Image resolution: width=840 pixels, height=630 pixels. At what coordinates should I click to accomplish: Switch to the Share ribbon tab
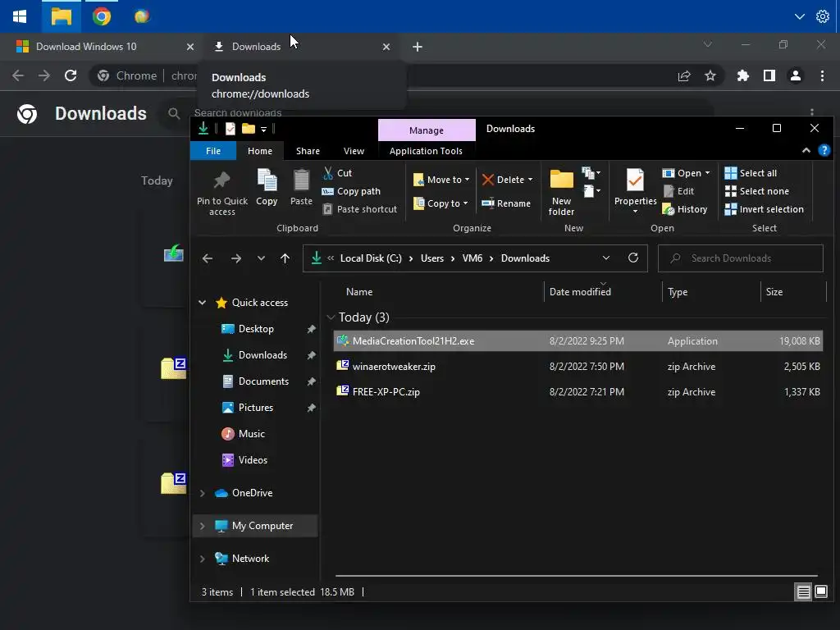[x=308, y=151]
